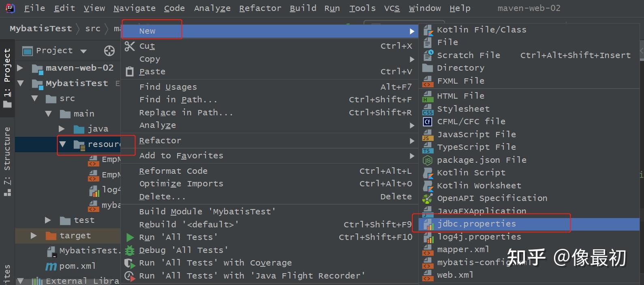
Task: Click the src breadcrumb in navigation bar
Action: point(92,28)
